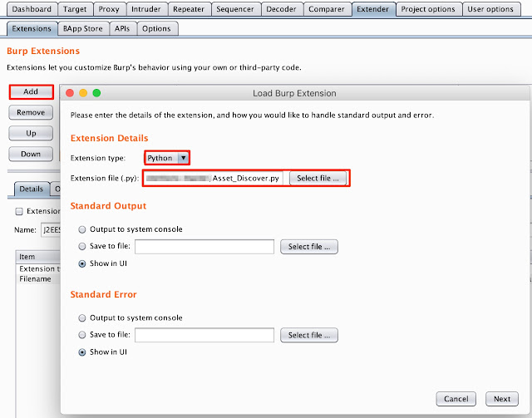
Task: Click Select file for the extension file
Action: coord(318,179)
